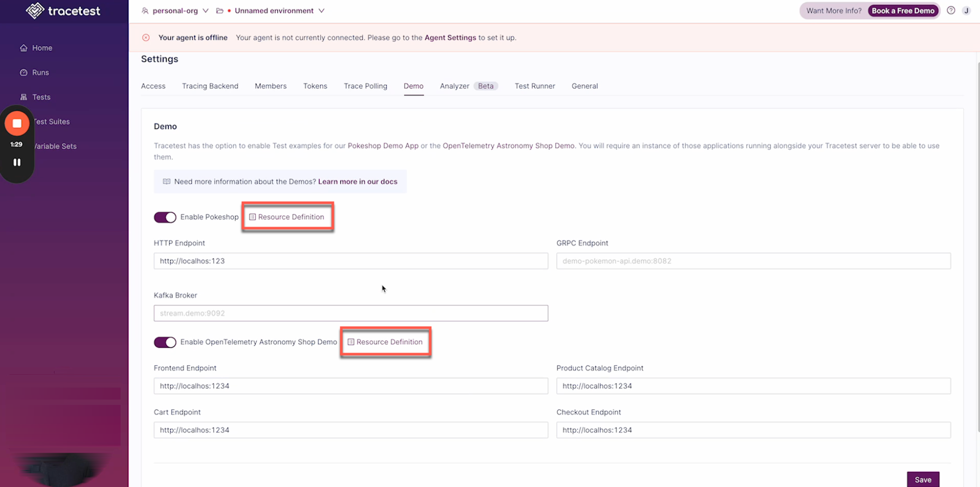Image resolution: width=980 pixels, height=487 pixels.
Task: Switch to the Tracing Backend tab
Action: click(x=210, y=86)
